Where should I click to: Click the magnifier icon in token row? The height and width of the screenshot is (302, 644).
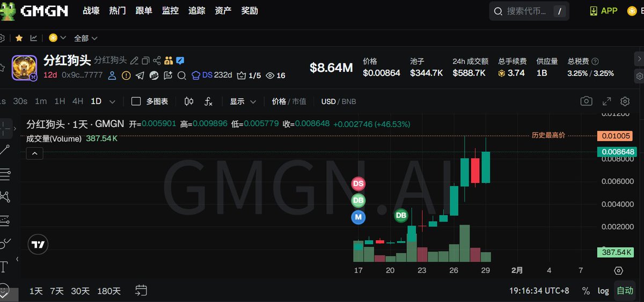pyautogui.click(x=182, y=76)
